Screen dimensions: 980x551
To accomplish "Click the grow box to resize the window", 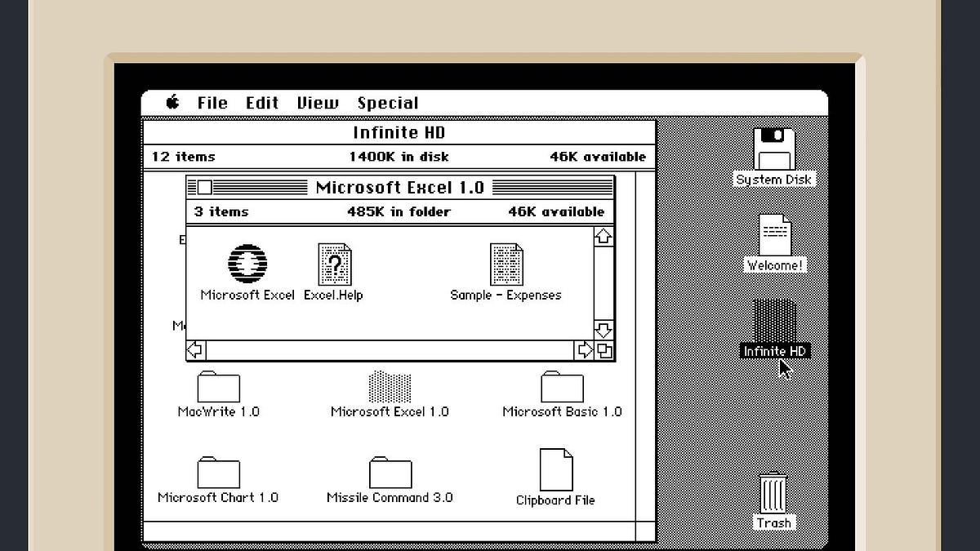I will (605, 349).
